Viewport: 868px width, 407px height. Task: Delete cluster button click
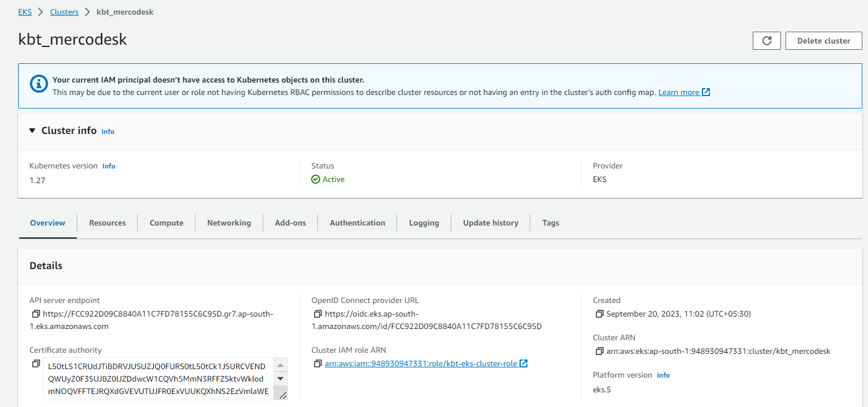[x=823, y=41]
